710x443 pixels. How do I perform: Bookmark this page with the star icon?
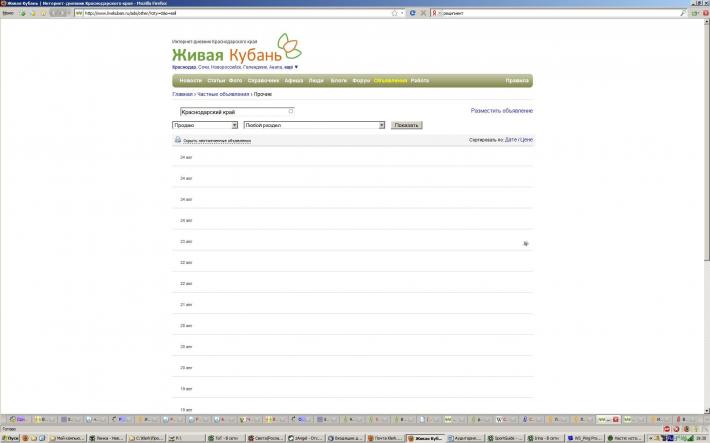394,13
